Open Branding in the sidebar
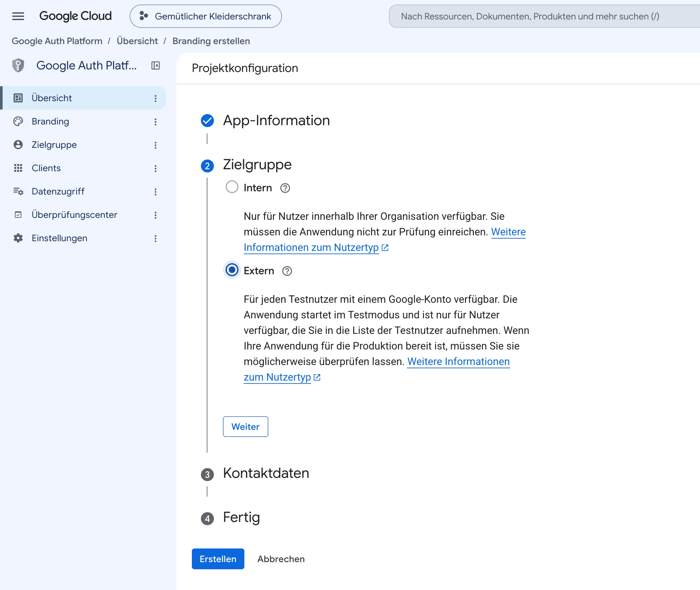This screenshot has height=590, width=700. click(84, 122)
